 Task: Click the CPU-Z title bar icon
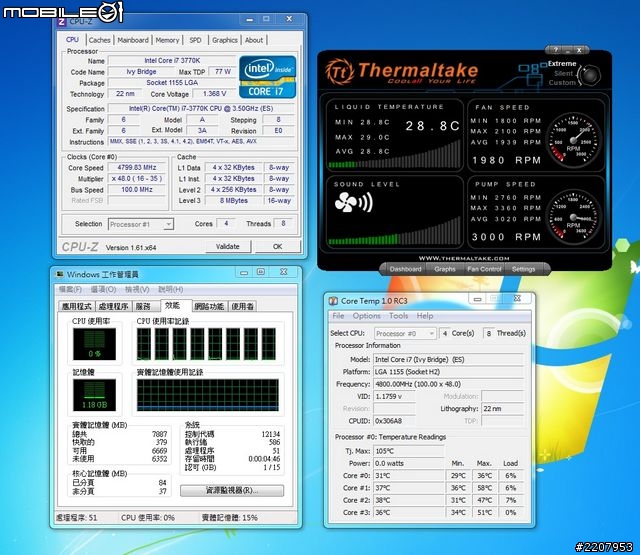click(x=62, y=21)
